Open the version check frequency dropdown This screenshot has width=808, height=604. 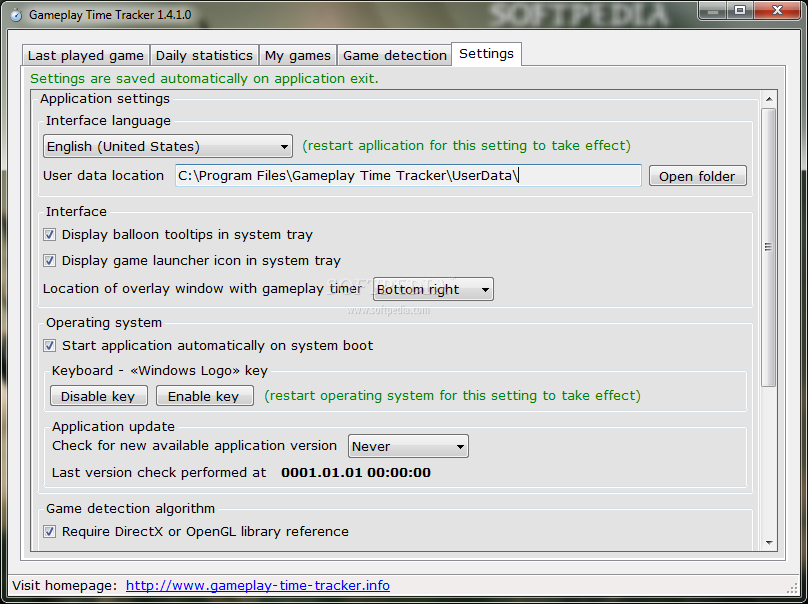point(408,446)
